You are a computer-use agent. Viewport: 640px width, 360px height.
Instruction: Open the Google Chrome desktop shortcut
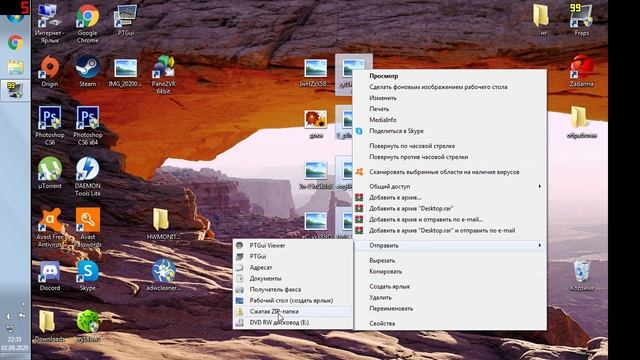pyautogui.click(x=87, y=24)
